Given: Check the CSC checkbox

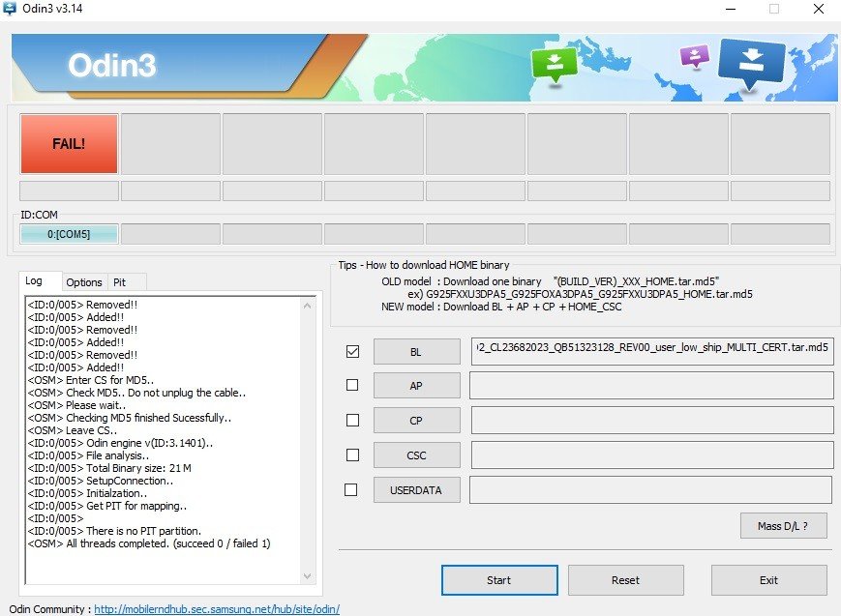Looking at the screenshot, I should pyautogui.click(x=352, y=455).
